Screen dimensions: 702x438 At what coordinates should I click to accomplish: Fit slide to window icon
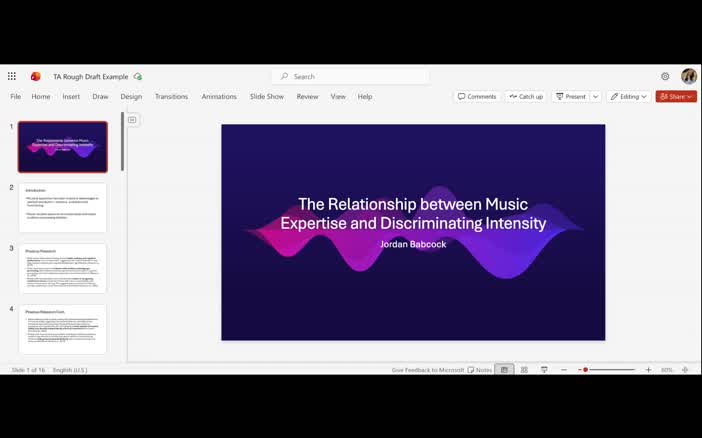point(685,369)
